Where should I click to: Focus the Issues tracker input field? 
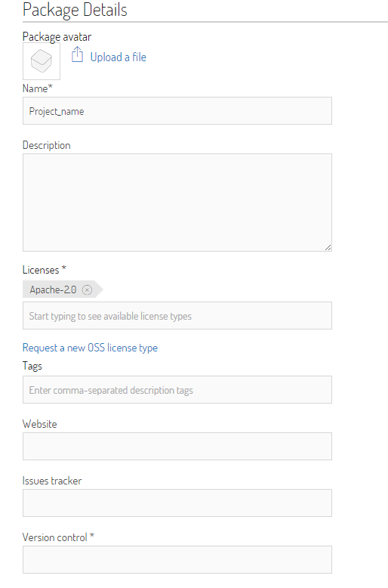click(177, 503)
